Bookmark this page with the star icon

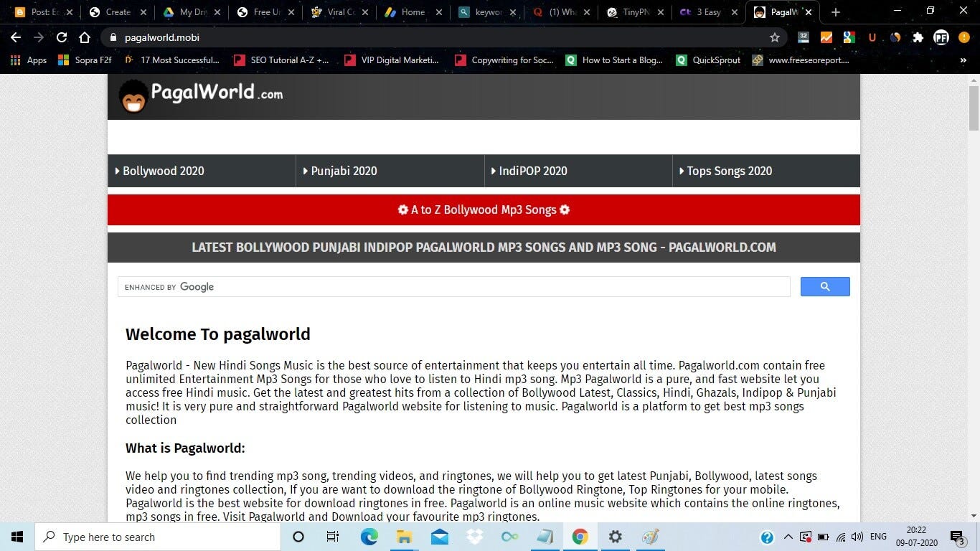click(x=775, y=37)
